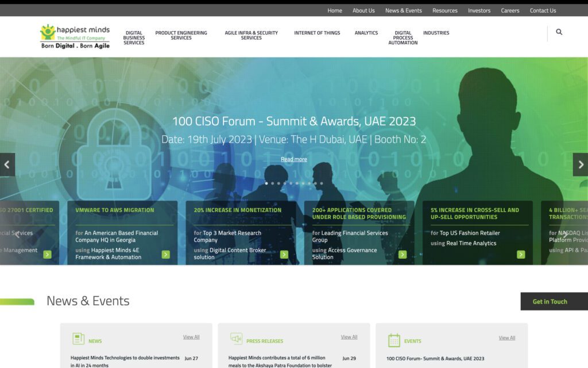Open green arrow on VMware to AWS Migration card

point(166,255)
